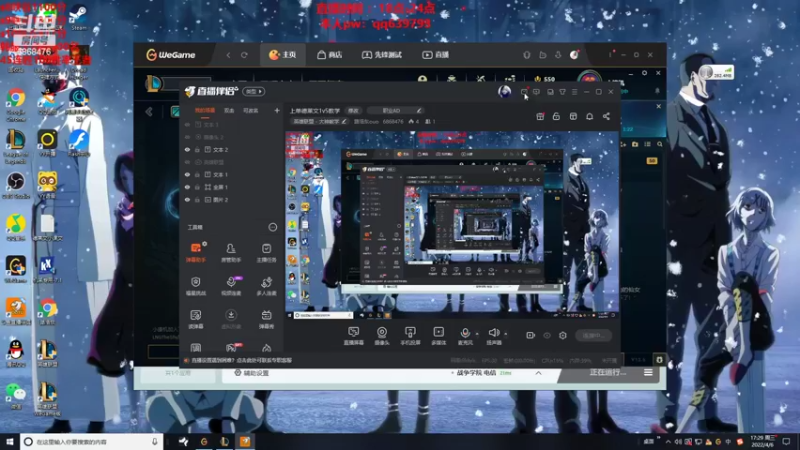Toggle visibility of 图片 2 layer

point(187,199)
